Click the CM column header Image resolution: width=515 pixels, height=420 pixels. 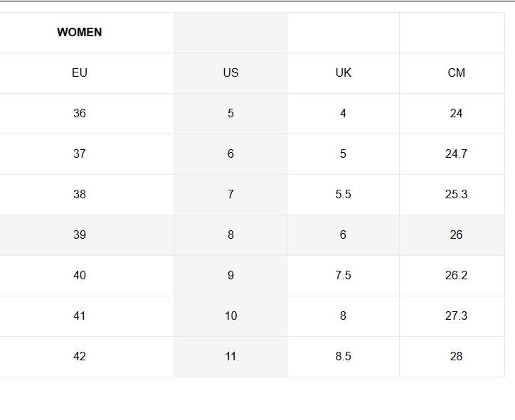[x=456, y=72]
